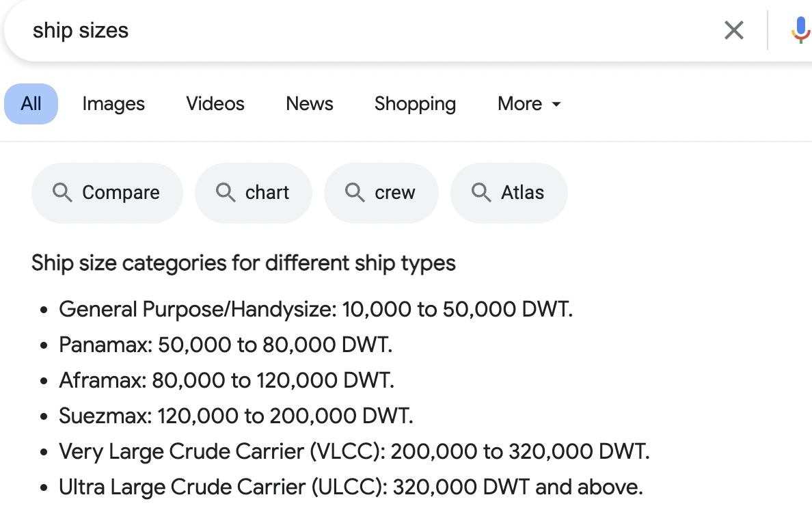Image resolution: width=812 pixels, height=508 pixels.
Task: Select the All results tab
Action: pyautogui.click(x=31, y=104)
